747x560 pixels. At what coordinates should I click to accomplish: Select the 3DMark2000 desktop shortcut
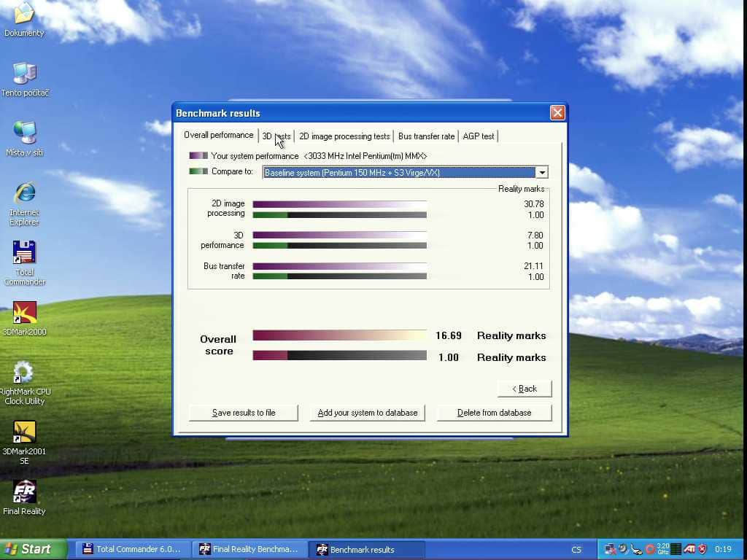click(x=24, y=318)
